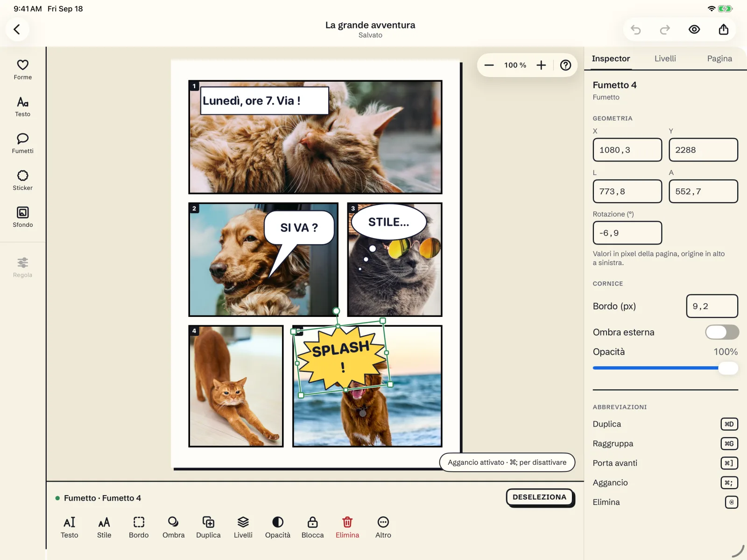Open the Sfondo background tool

(22, 217)
